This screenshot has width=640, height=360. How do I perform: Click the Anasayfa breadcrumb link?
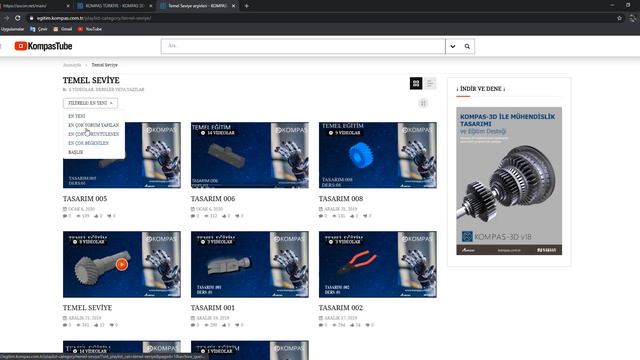[x=72, y=65]
